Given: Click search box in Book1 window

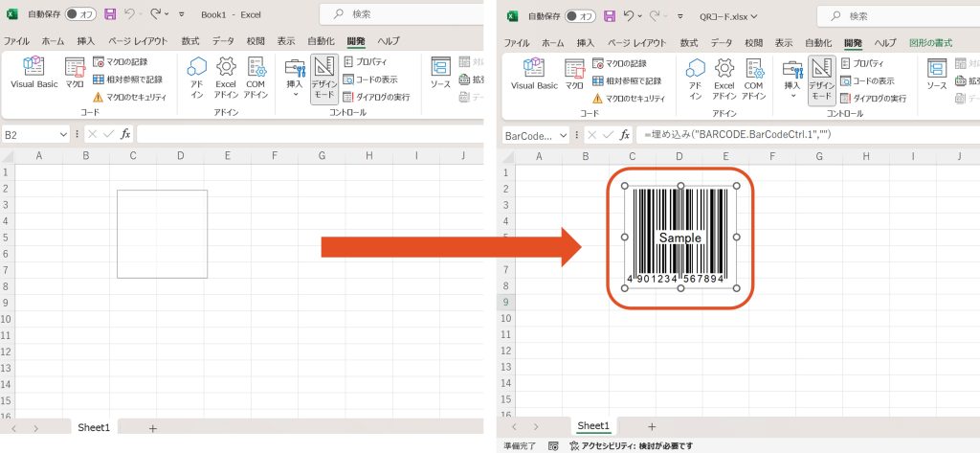Looking at the screenshot, I should click(x=401, y=13).
